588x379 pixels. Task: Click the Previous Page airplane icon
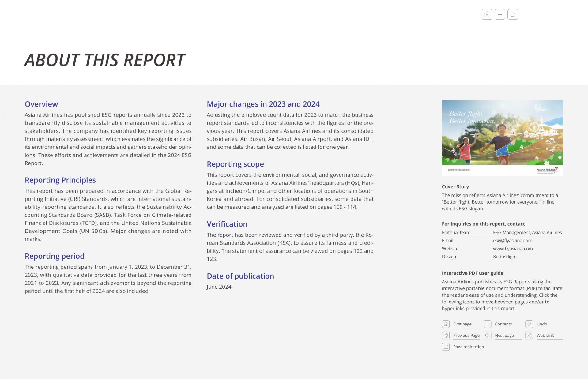point(446,335)
